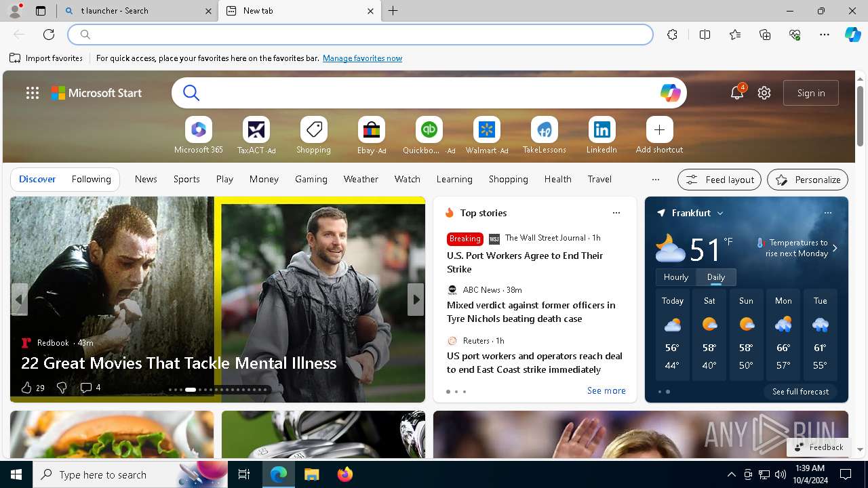Open Browser essentials heart icon
The image size is (868, 488).
click(795, 35)
